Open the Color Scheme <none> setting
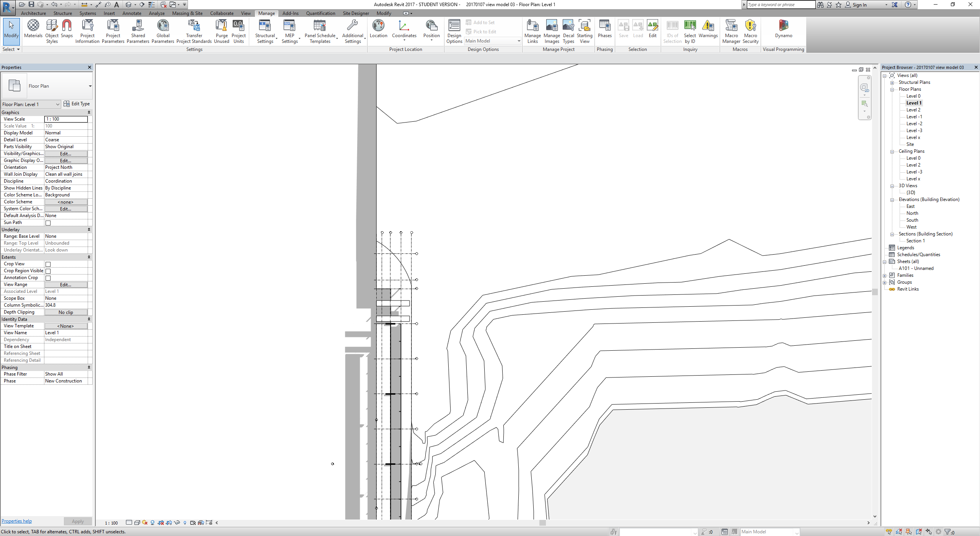This screenshot has width=980, height=536. [x=65, y=202]
